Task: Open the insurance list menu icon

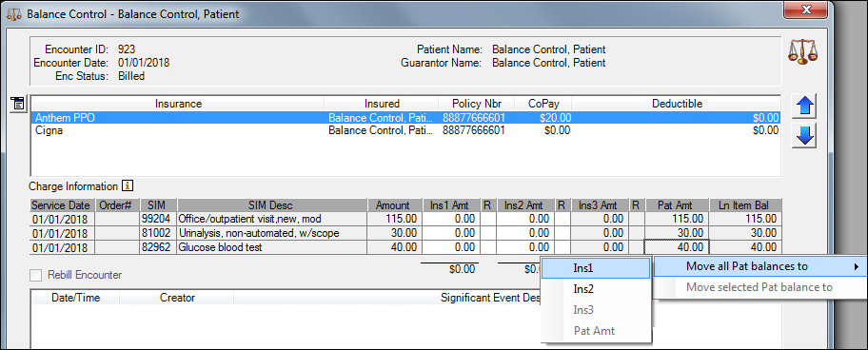Action: pos(18,103)
